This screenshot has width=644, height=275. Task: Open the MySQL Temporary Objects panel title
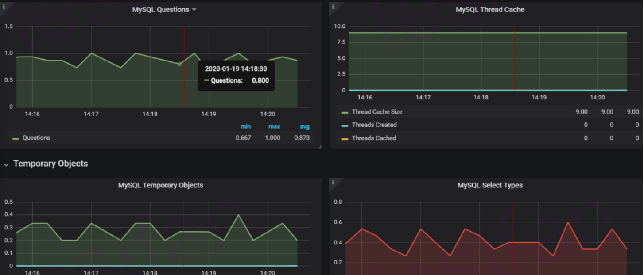(x=161, y=185)
